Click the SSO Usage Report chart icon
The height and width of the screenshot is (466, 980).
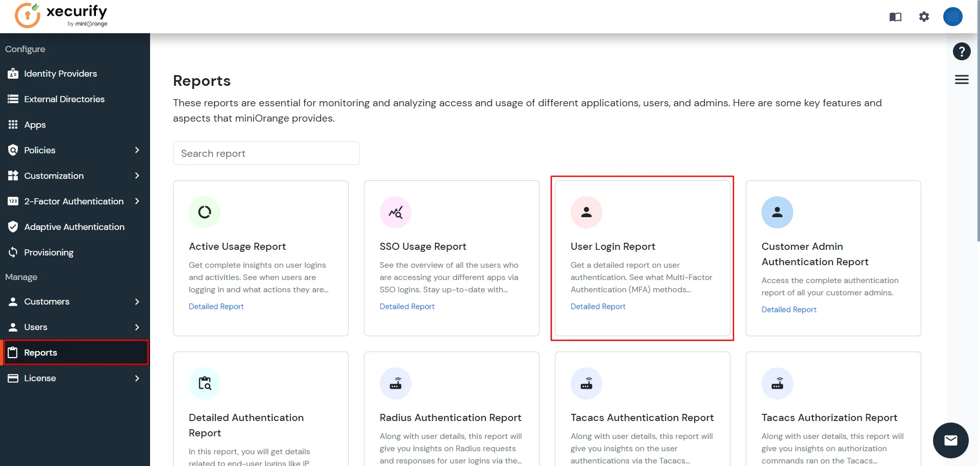click(396, 212)
